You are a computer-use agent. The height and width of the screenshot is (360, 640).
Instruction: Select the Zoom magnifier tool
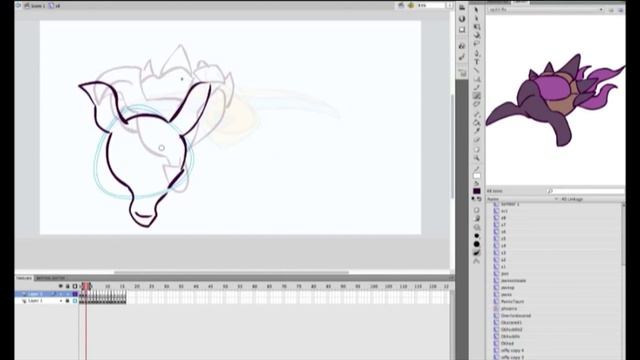(477, 158)
